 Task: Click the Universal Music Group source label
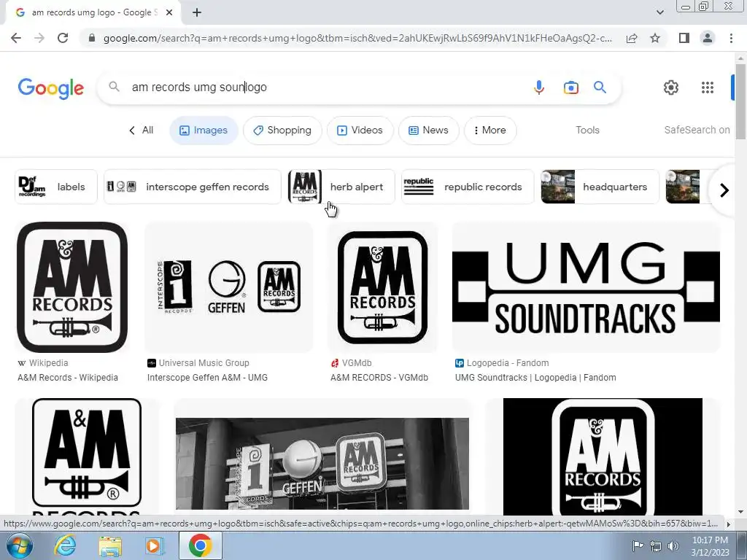point(204,363)
